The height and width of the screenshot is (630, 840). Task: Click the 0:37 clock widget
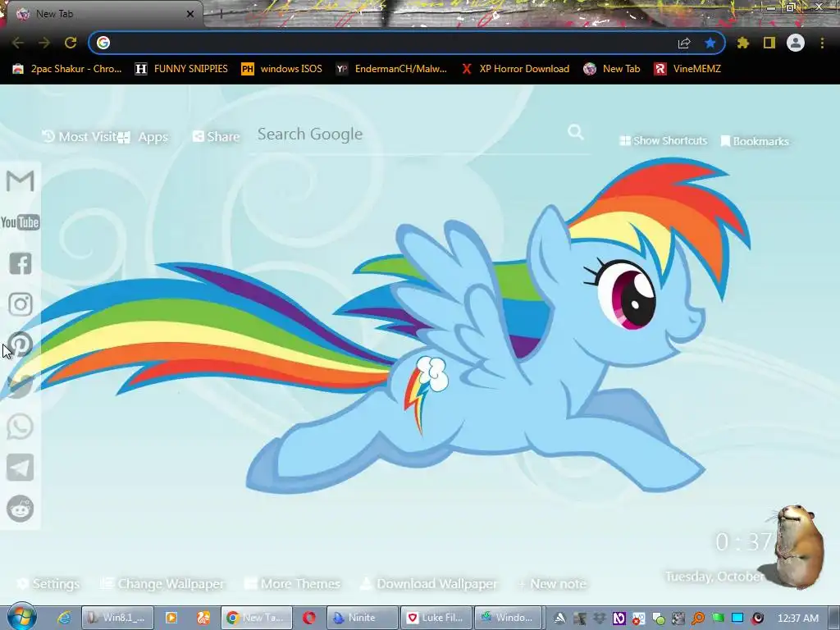tap(743, 542)
